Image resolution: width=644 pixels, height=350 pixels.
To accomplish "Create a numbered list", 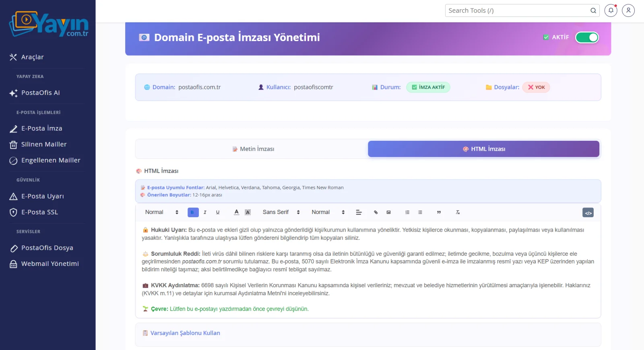I will (407, 212).
